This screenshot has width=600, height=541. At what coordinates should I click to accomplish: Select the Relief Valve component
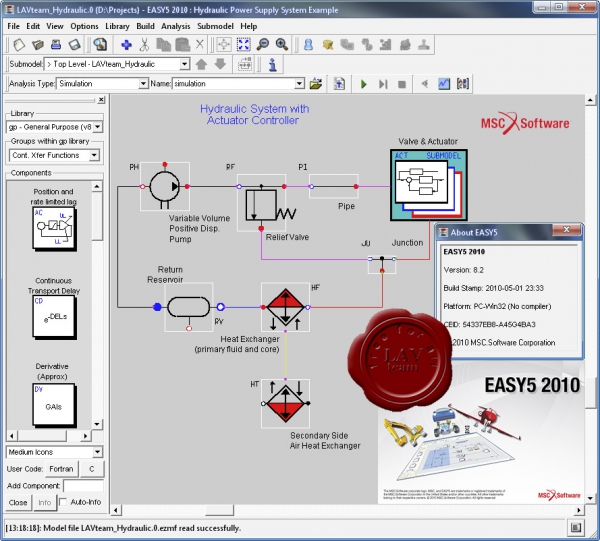[261, 203]
